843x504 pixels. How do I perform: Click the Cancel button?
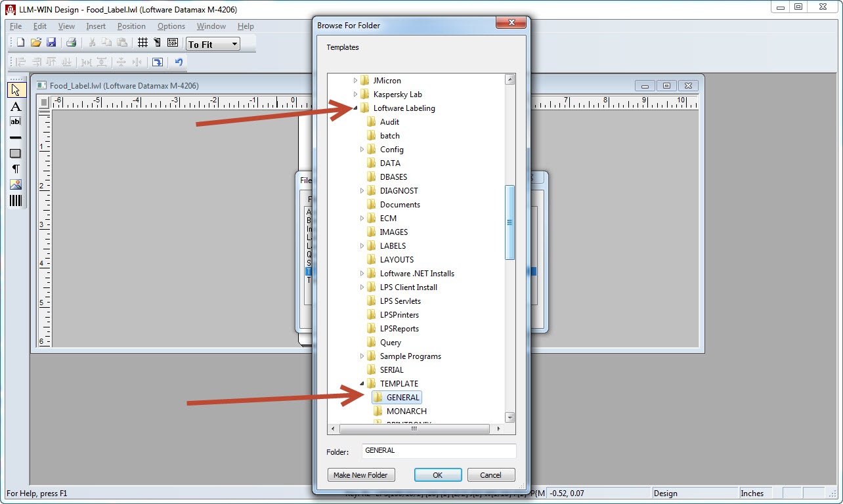click(491, 475)
